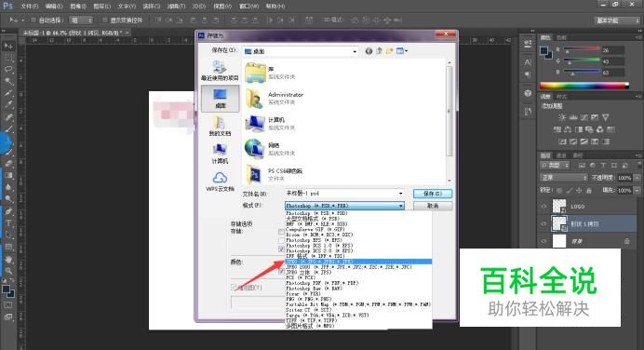Expand the 文件名 dropdown arrow
This screenshot has height=350, width=644.
[x=400, y=193]
